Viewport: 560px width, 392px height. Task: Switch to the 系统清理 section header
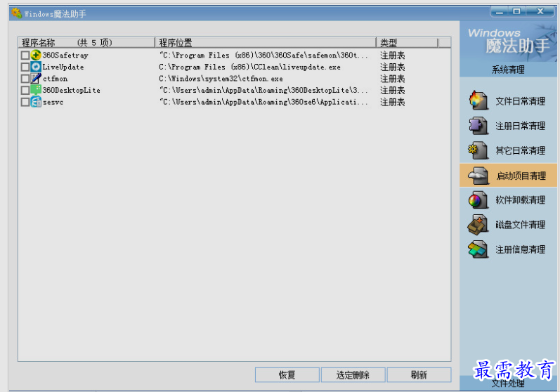pos(508,70)
